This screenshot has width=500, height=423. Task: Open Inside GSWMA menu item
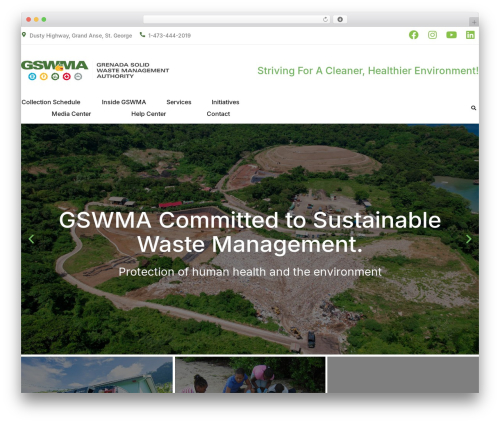[124, 102]
